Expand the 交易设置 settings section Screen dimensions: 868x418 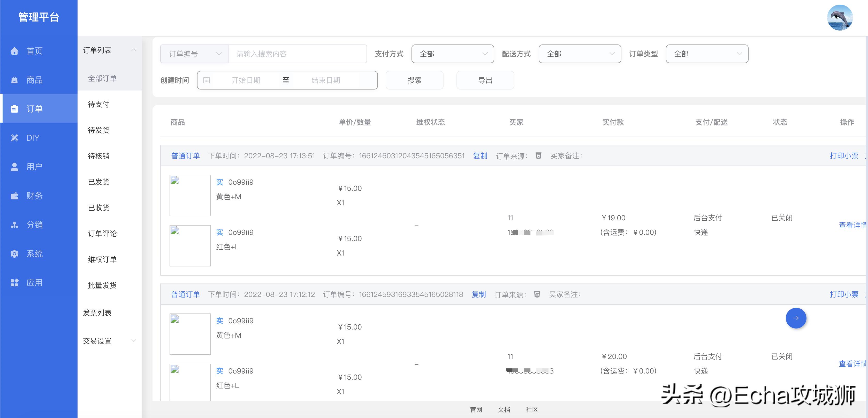(x=97, y=341)
